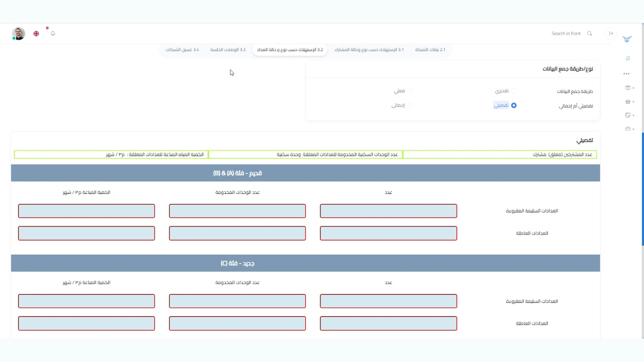The height and width of the screenshot is (362, 644).
Task: Click the قديم - فئة (A) & (B) section header
Action: pos(305,173)
